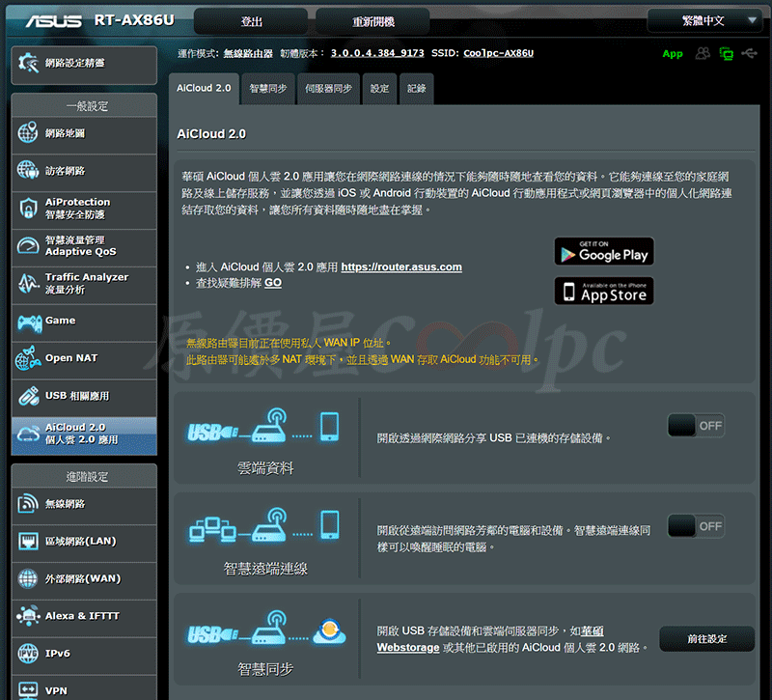Click the 前往設定 button for smart sync
772x700 pixels.
point(706,639)
